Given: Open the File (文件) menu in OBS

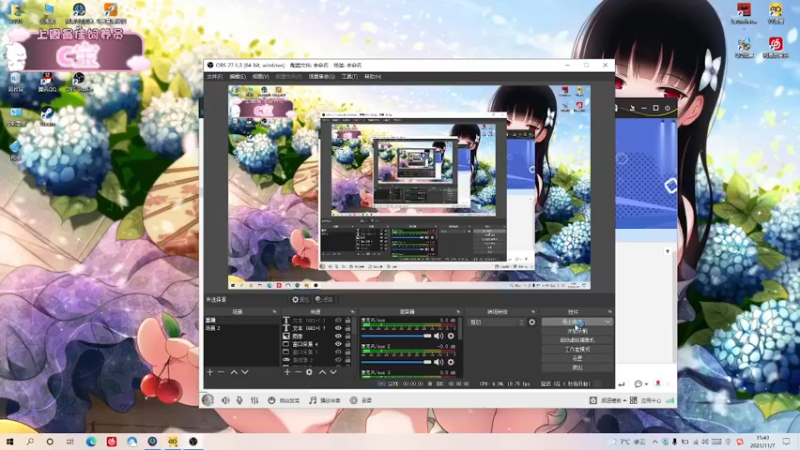Looking at the screenshot, I should (x=214, y=77).
